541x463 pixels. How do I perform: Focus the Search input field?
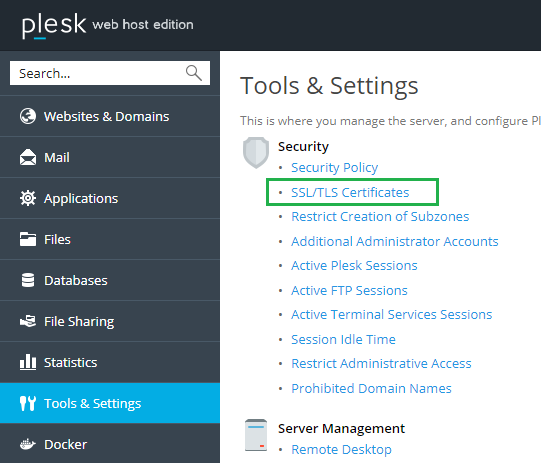point(110,73)
